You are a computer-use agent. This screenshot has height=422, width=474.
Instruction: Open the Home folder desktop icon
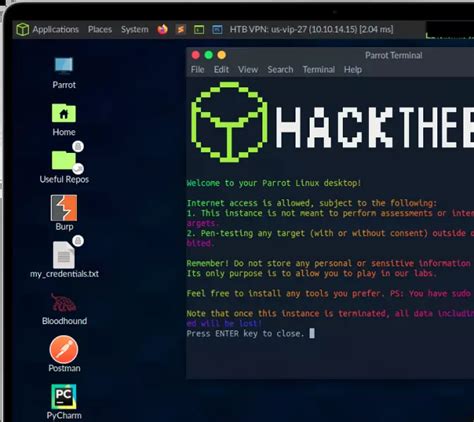tap(64, 120)
